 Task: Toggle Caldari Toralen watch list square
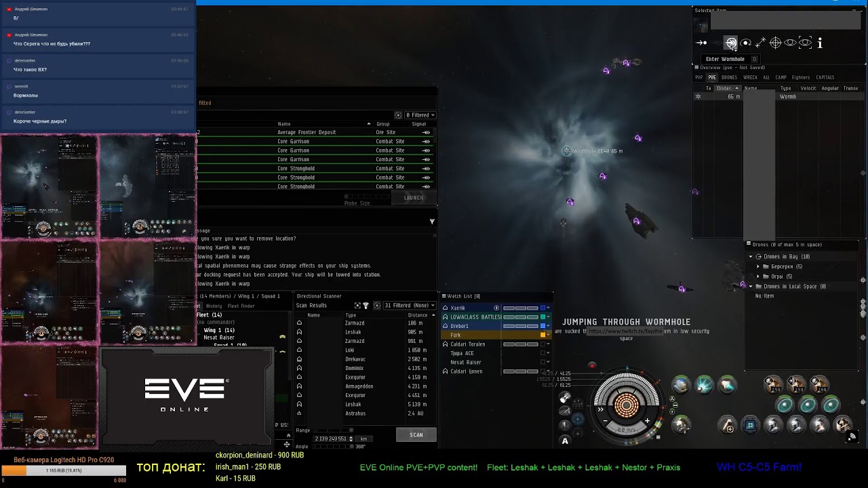543,344
